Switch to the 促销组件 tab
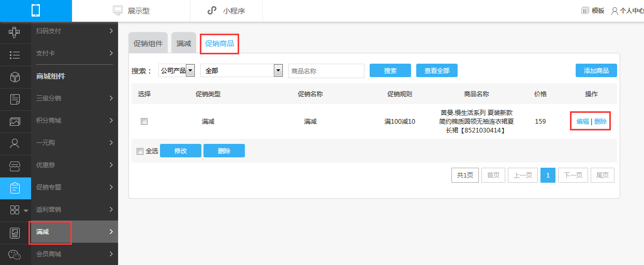 148,43
